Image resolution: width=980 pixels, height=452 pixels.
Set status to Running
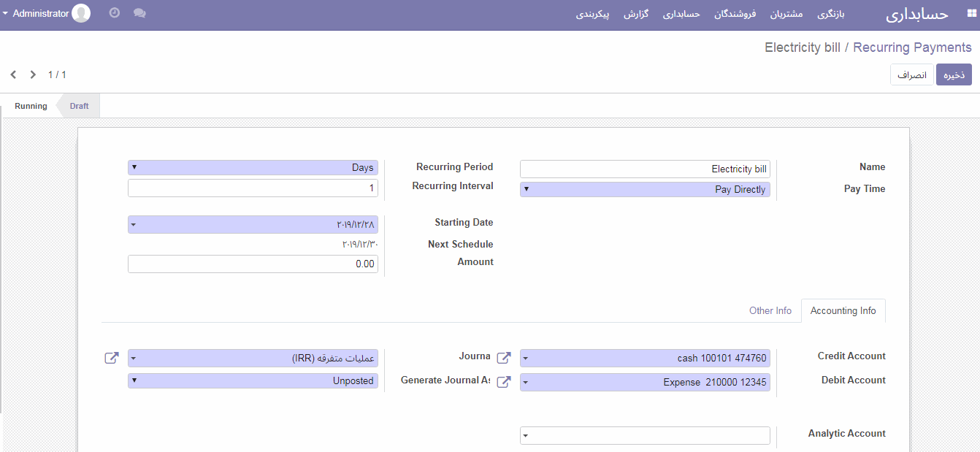point(31,106)
